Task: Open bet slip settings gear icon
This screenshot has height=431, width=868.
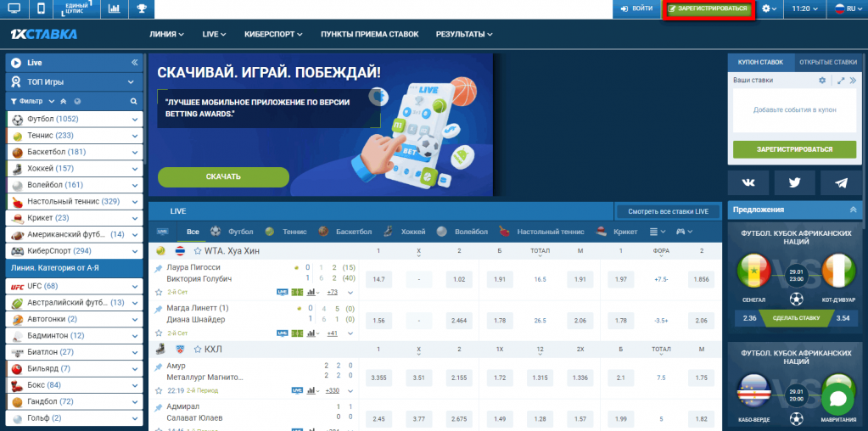Action: tap(822, 81)
